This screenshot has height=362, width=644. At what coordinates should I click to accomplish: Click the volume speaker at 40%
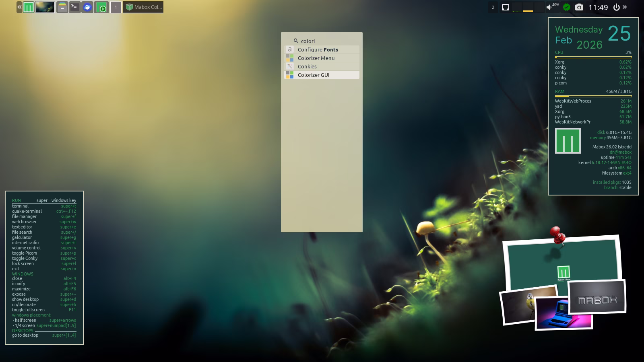(x=549, y=7)
